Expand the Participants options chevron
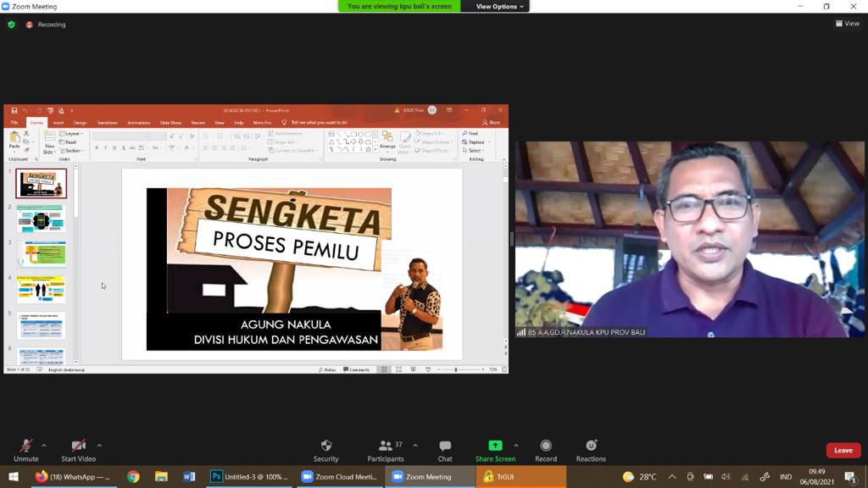Viewport: 868px width, 488px height. (x=415, y=445)
